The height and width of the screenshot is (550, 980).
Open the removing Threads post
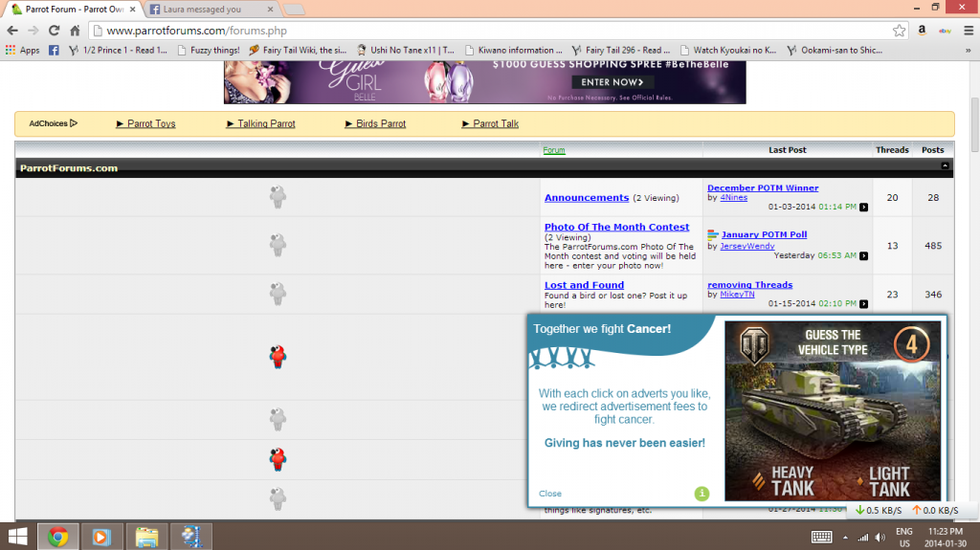[x=749, y=284]
